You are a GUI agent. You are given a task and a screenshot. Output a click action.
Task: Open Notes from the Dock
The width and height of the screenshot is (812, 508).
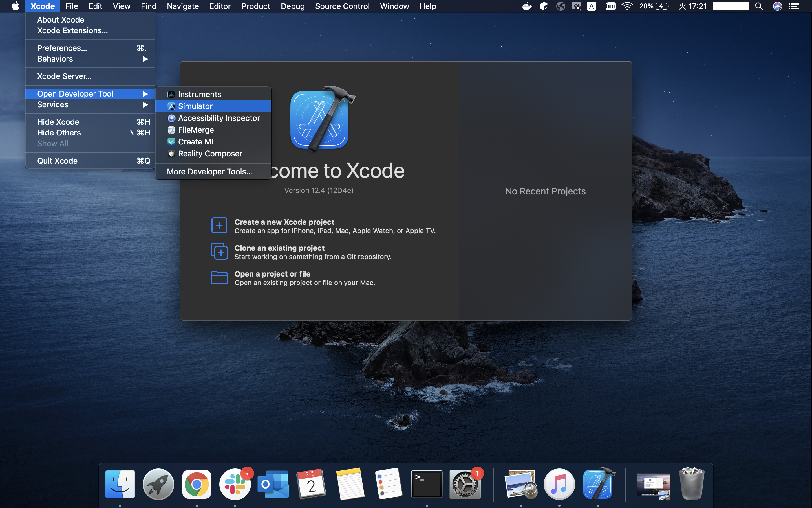[x=350, y=484]
